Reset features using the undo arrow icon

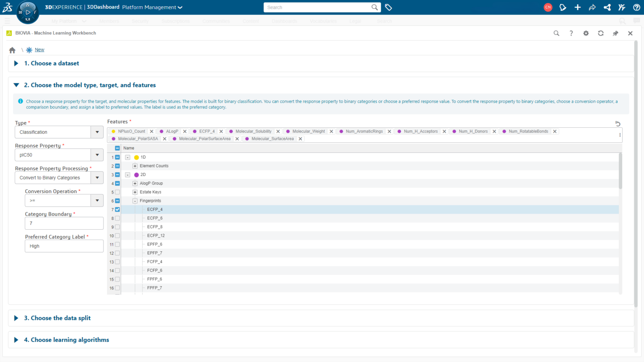(617, 124)
